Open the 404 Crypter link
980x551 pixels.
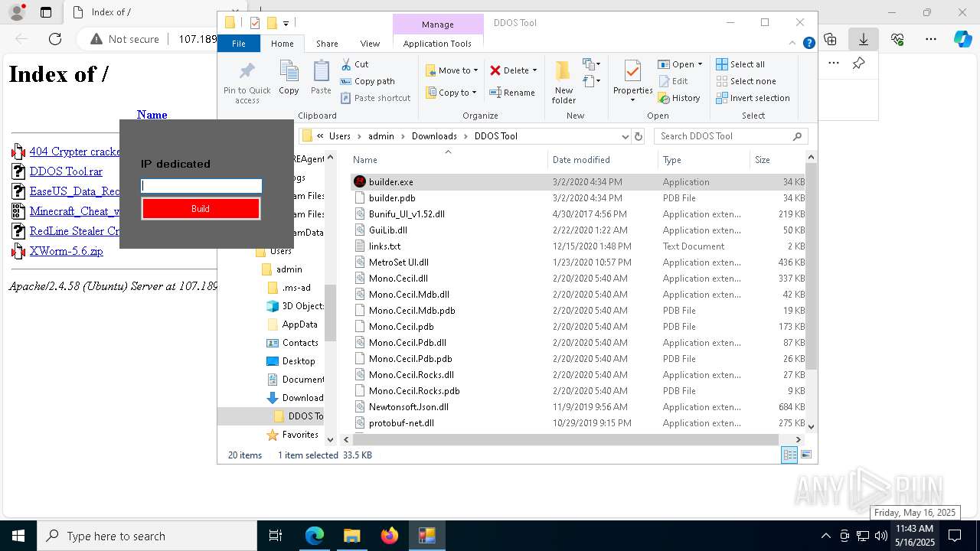[x=74, y=152]
